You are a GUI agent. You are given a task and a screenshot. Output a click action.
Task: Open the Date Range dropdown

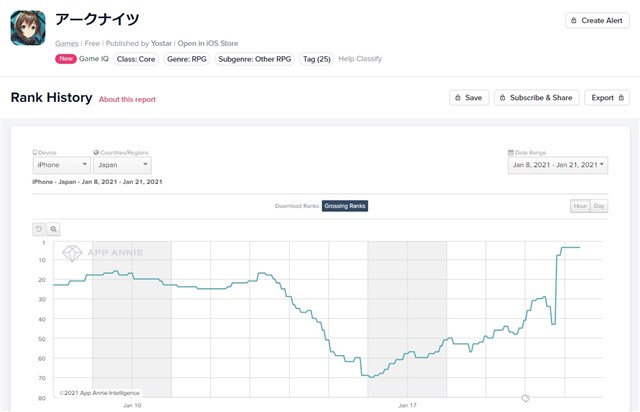tap(558, 165)
